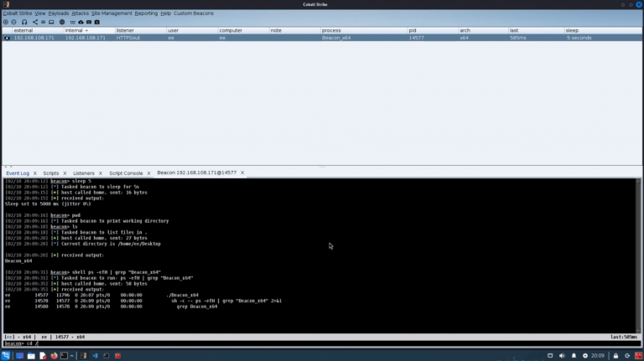Sort sessions by computer column header
The image size is (644, 361).
click(243, 30)
